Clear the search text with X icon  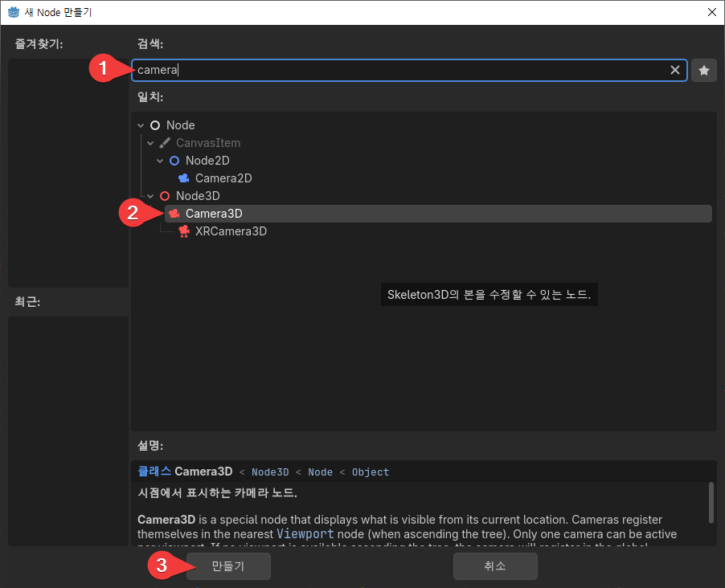tap(675, 70)
